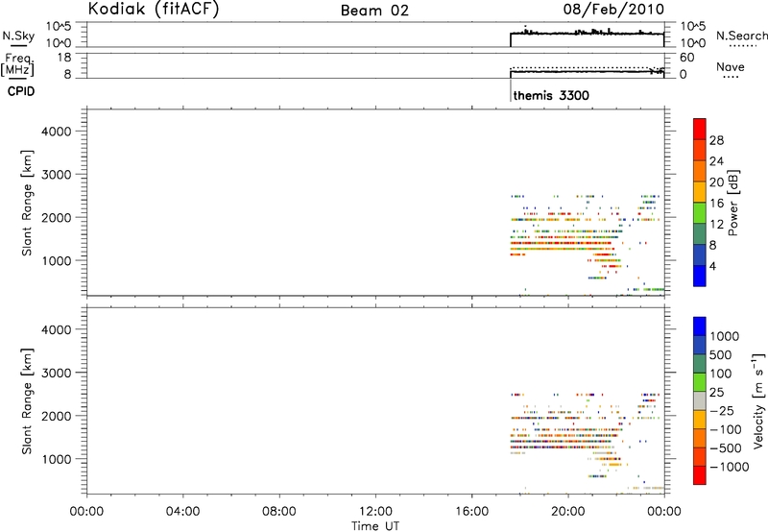Select the date '08/Feb/2010'
The width and height of the screenshot is (768, 532).
(x=613, y=10)
